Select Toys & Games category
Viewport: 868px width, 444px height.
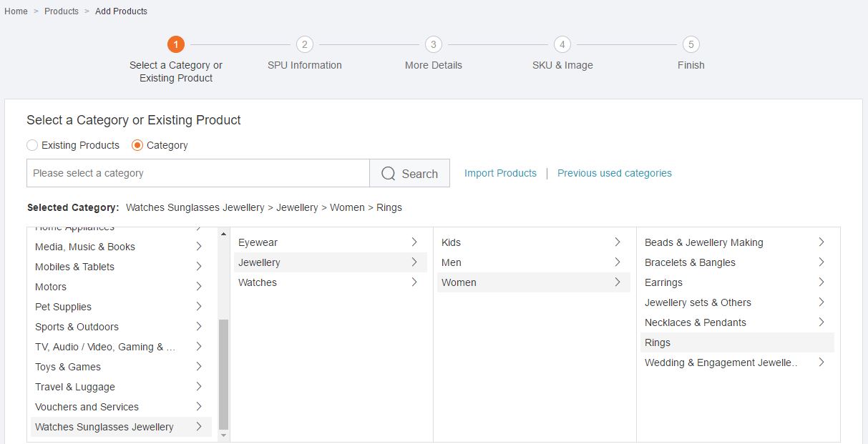click(121, 367)
